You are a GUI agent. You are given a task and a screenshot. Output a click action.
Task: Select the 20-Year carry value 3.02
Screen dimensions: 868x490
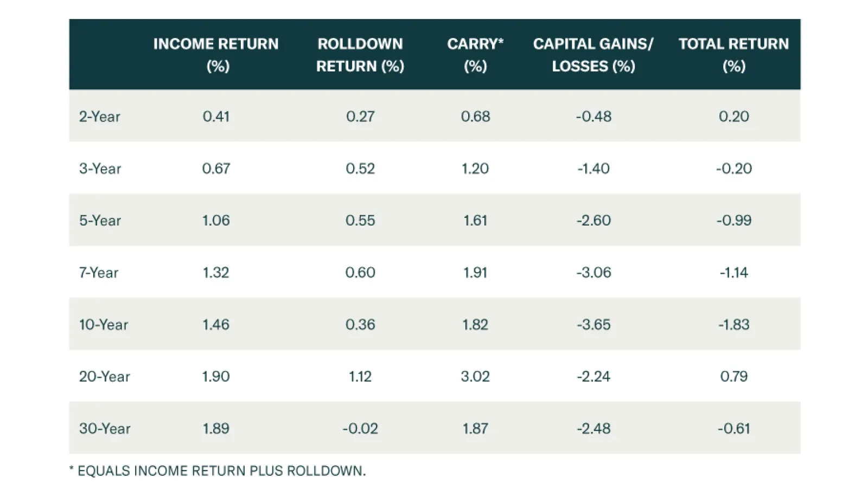tap(475, 377)
